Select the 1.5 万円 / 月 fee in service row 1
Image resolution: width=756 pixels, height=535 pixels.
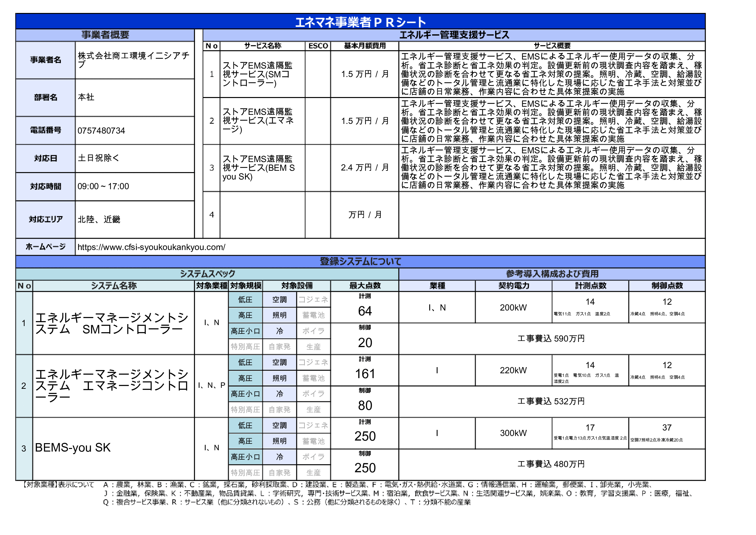click(x=365, y=74)
